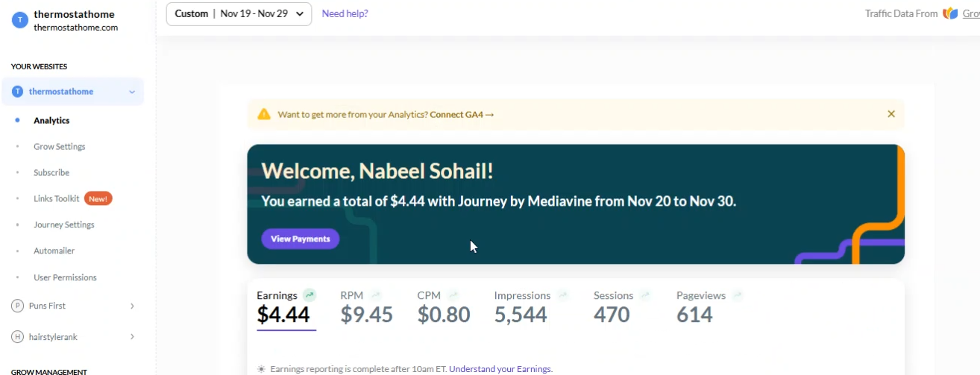Click the hairstylerank site icon
Screen dimensions: 980x375
tap(17, 337)
